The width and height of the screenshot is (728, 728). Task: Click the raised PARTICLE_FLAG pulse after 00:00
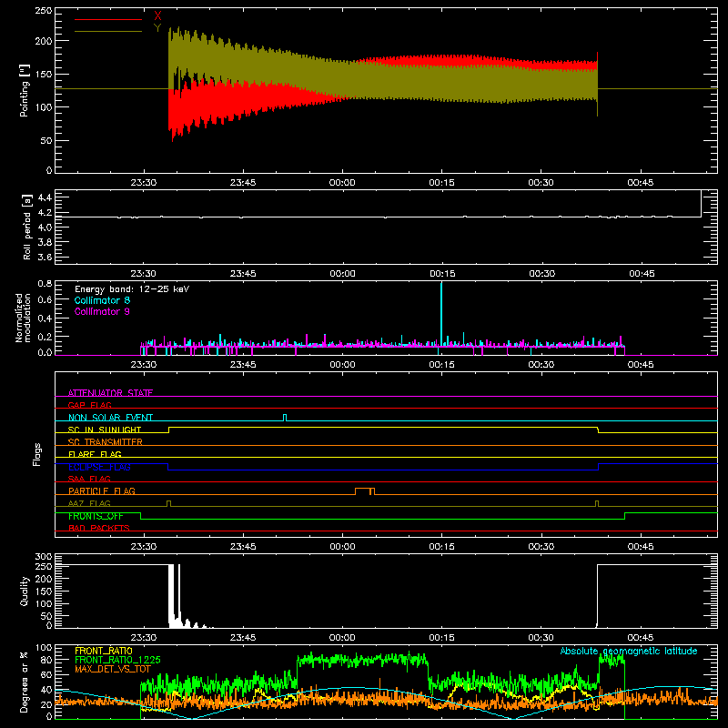coord(365,490)
